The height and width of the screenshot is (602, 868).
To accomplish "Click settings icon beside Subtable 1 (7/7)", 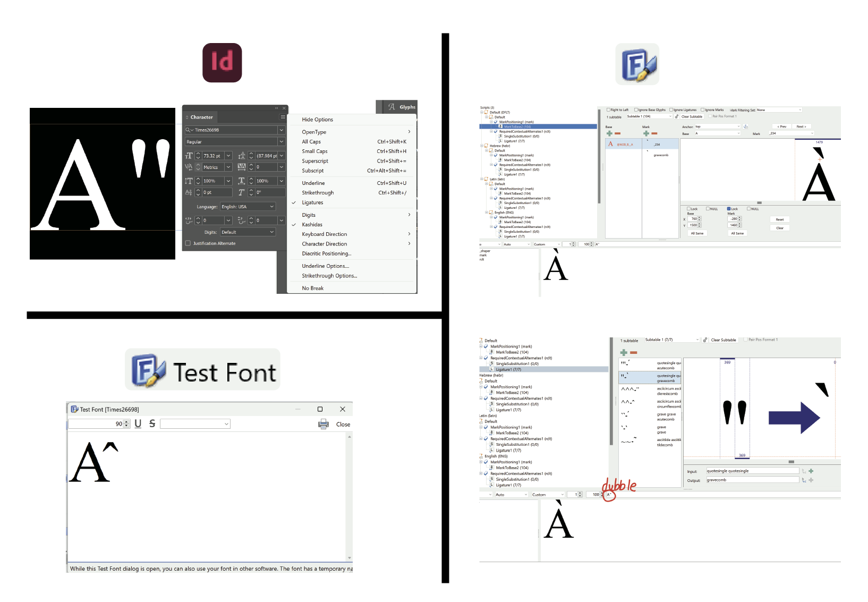I will (x=705, y=340).
